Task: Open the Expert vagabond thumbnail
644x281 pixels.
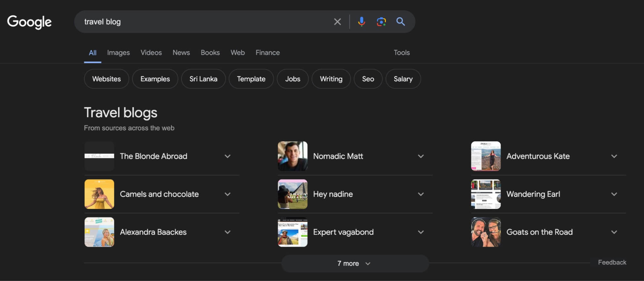Action: (293, 232)
